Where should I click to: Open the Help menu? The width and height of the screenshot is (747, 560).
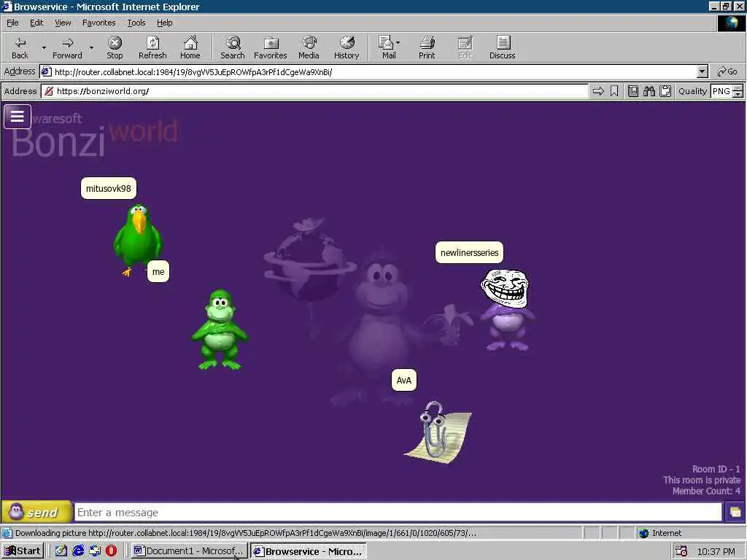(x=164, y=23)
